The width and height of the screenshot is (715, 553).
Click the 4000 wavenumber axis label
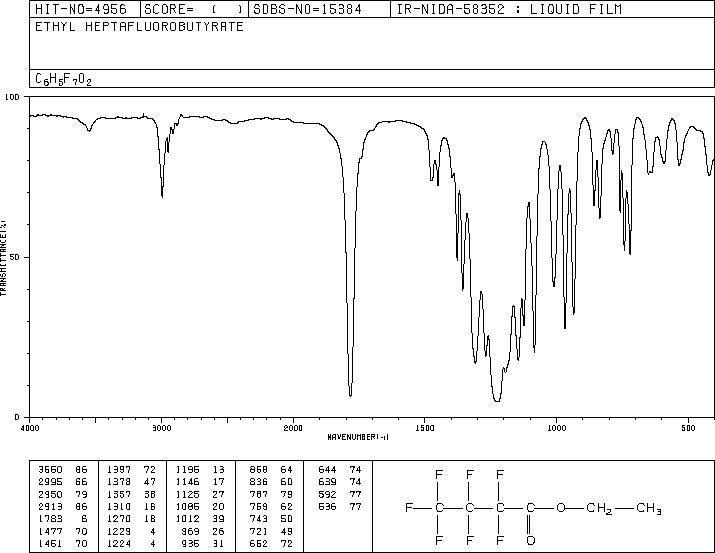point(30,428)
